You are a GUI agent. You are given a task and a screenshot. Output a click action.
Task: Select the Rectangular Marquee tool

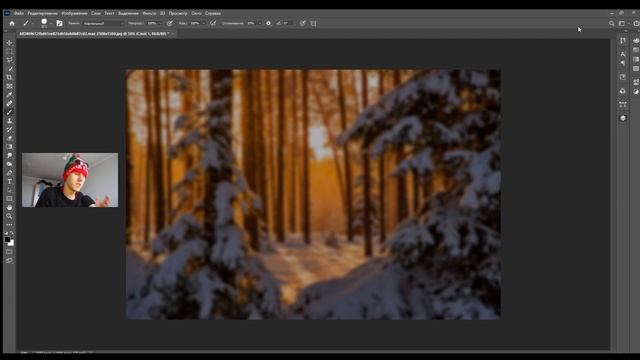tap(9, 51)
